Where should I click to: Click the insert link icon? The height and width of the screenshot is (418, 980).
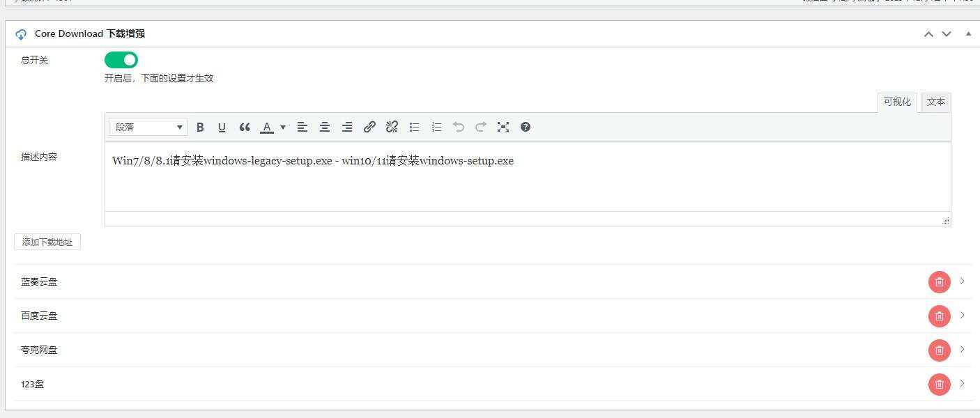tap(369, 127)
